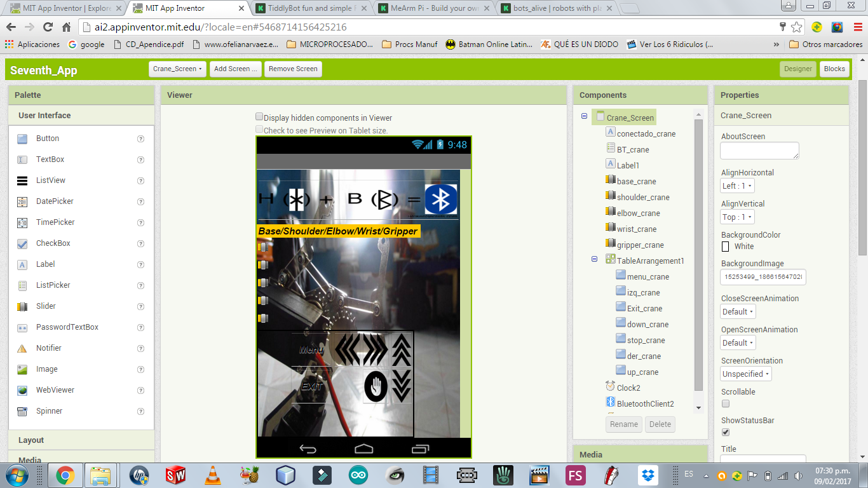Open OpenScreenAnimation Default dropdown
This screenshot has height=488, width=868.
point(738,343)
